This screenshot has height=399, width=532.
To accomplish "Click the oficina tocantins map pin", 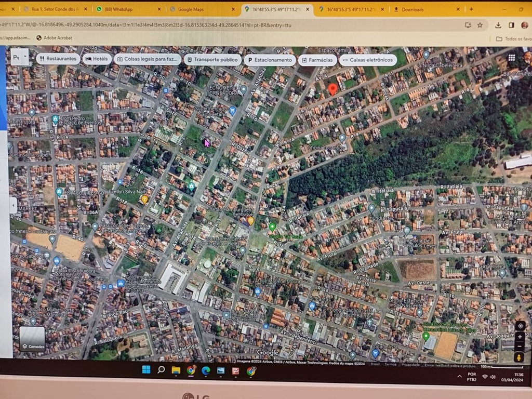I will (x=342, y=138).
